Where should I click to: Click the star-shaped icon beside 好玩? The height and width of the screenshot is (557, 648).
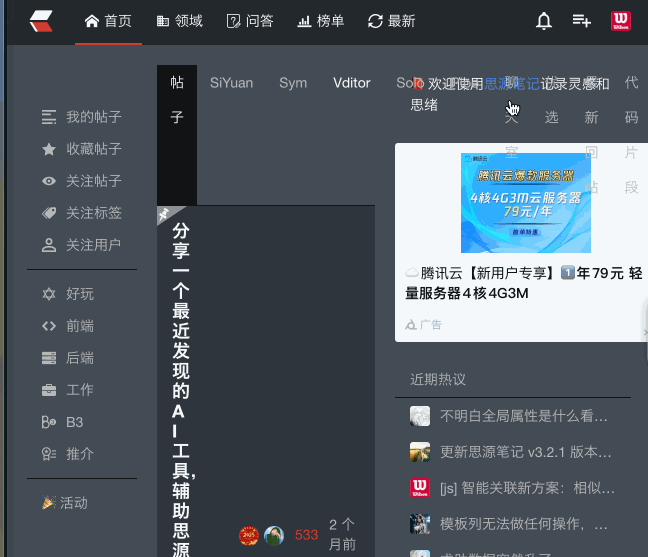coord(49,294)
